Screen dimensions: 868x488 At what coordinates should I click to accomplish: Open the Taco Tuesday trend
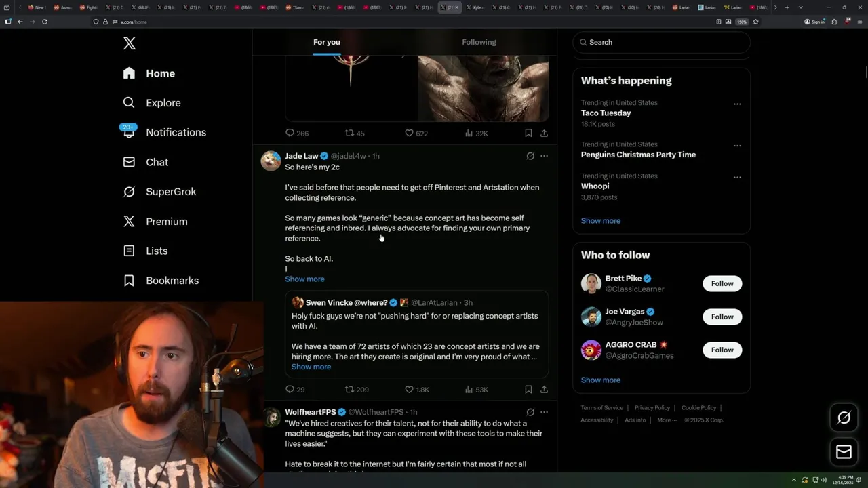pyautogui.click(x=606, y=113)
